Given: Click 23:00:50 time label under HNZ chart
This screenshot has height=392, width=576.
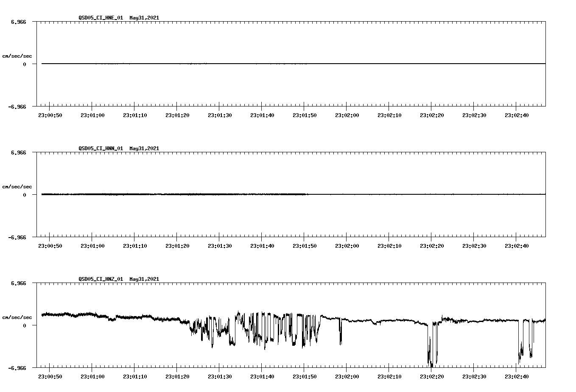Looking at the screenshot, I should [50, 377].
